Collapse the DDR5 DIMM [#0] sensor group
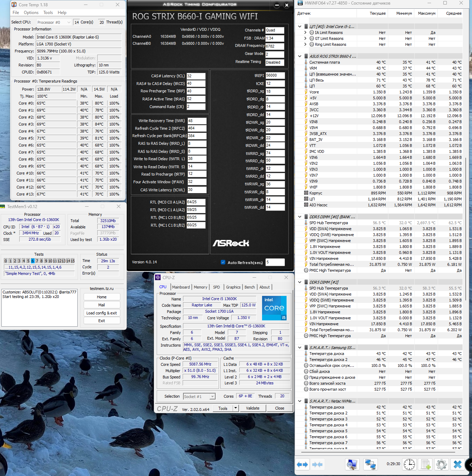Screen dimensions: 472x476 pyautogui.click(x=300, y=217)
